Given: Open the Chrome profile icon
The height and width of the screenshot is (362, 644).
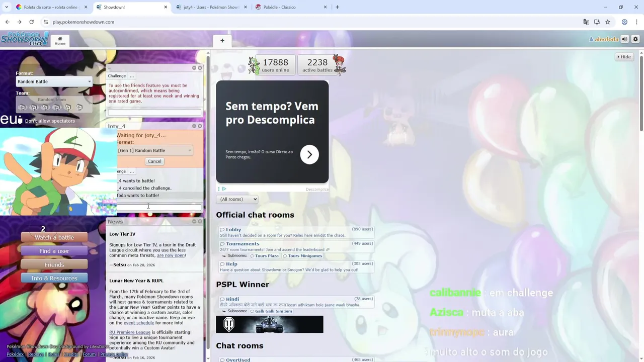Looking at the screenshot, I should [624, 22].
